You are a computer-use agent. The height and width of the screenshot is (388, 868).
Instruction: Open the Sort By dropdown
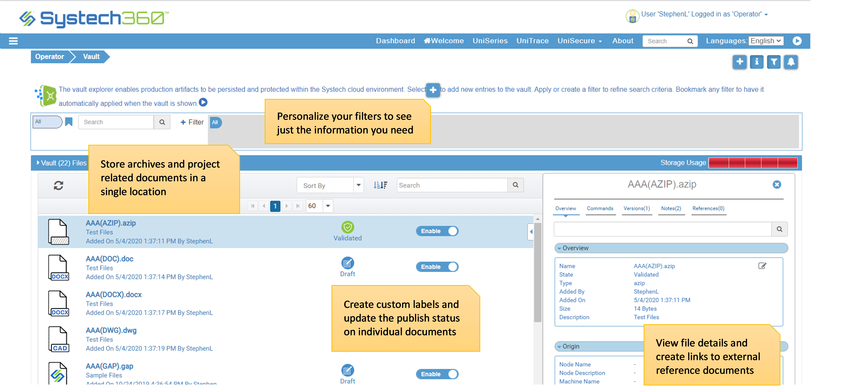[x=330, y=185]
